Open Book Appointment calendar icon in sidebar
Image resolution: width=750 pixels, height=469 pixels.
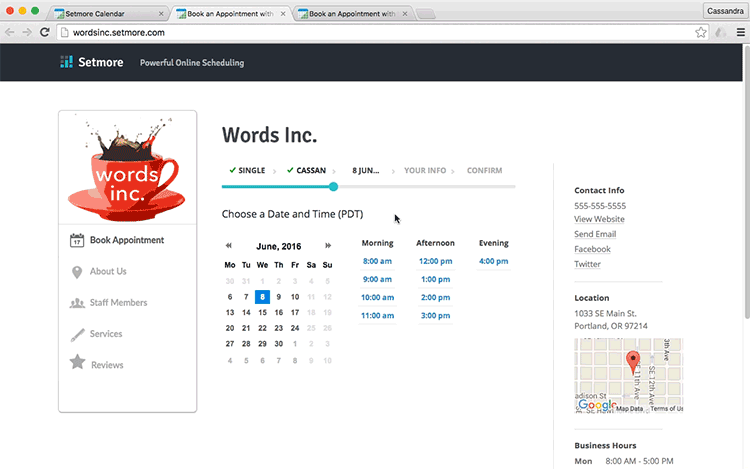(x=77, y=240)
